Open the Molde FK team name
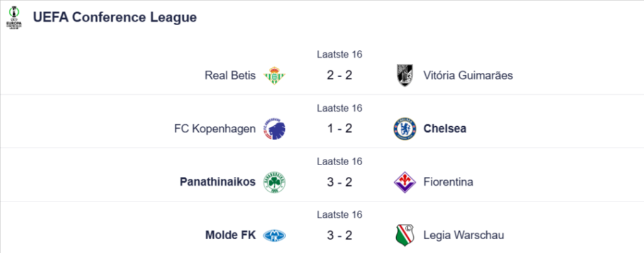The image size is (644, 253). (x=230, y=235)
